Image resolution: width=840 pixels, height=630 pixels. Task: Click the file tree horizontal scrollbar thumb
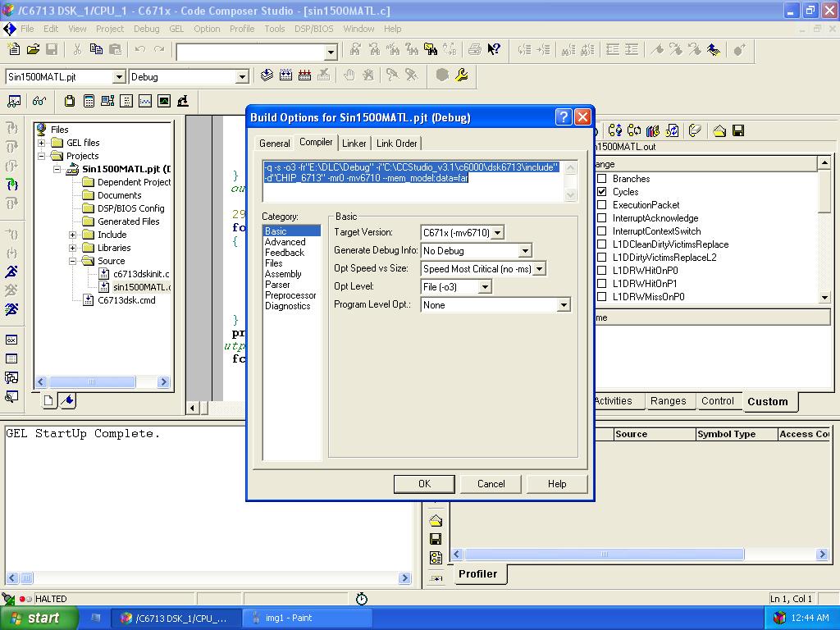(x=92, y=382)
